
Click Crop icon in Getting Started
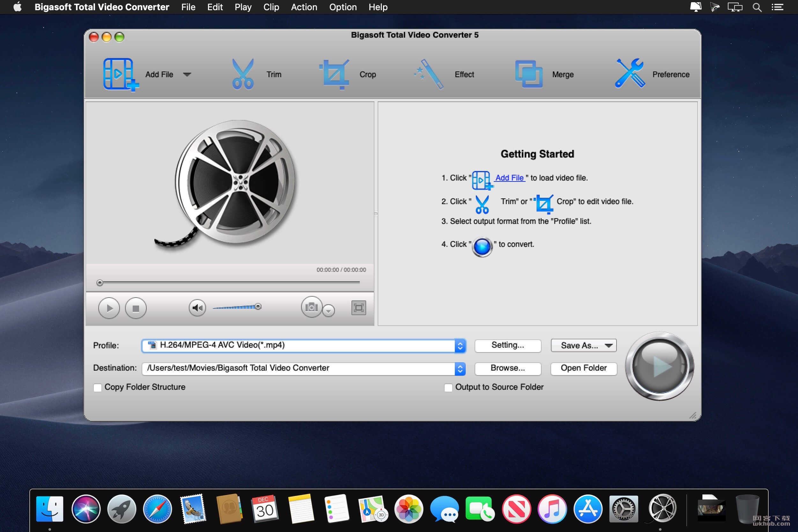544,203
